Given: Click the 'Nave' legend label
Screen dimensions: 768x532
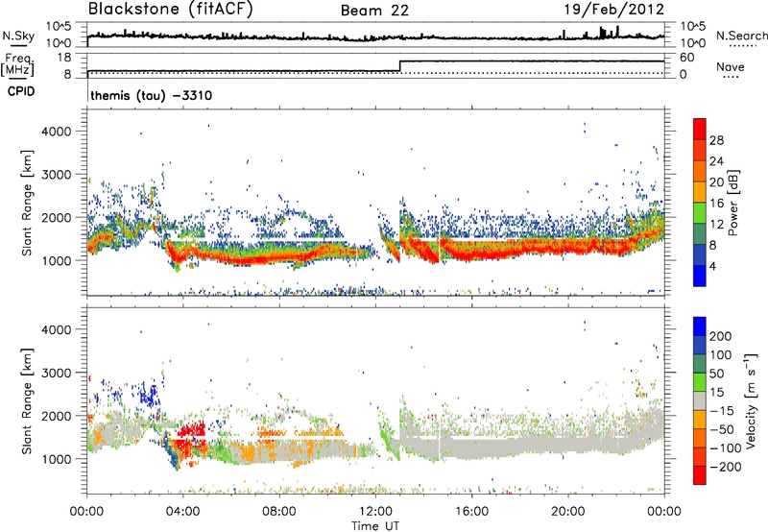Looking at the screenshot, I should (x=730, y=66).
